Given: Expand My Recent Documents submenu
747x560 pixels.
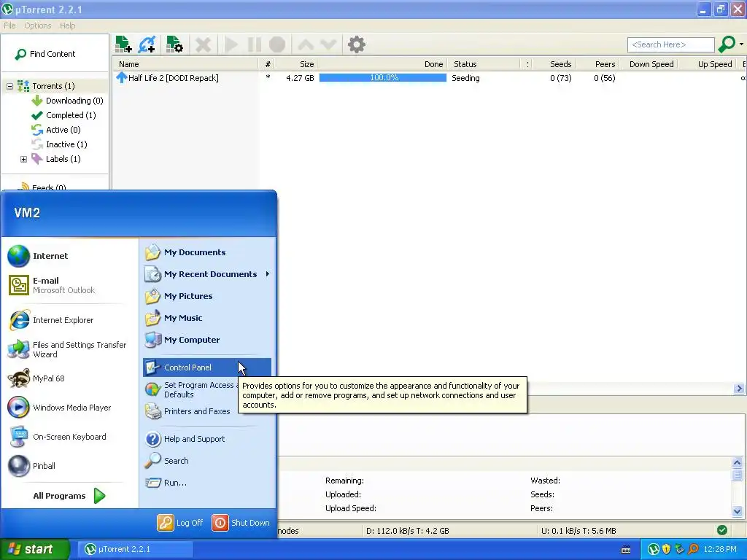Looking at the screenshot, I should [207, 274].
